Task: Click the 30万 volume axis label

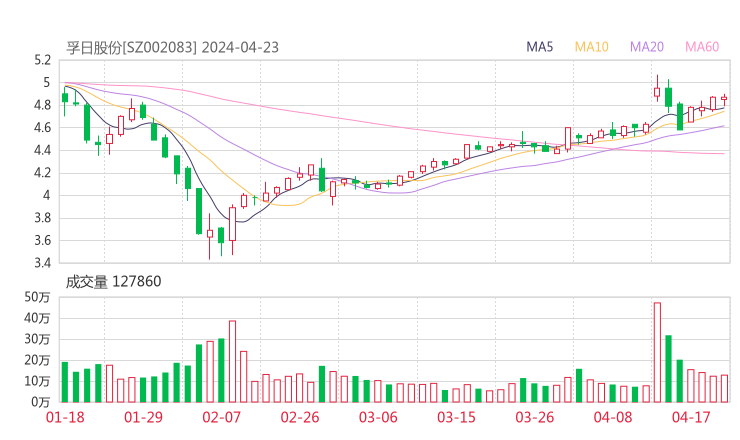Action: 37,339
